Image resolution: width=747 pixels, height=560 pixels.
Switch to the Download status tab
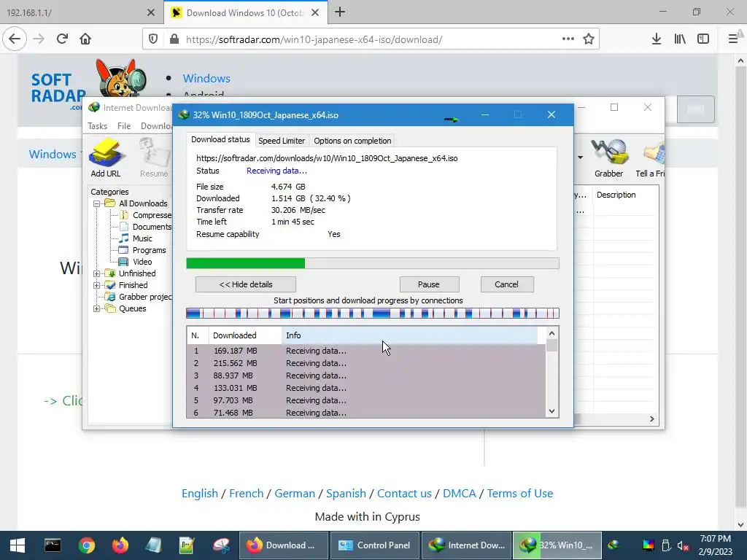tap(220, 139)
